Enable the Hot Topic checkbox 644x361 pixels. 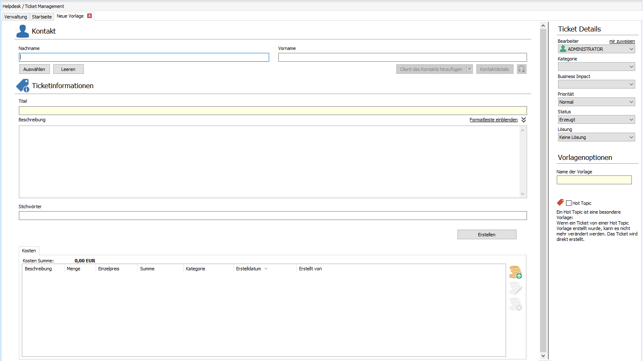[569, 203]
